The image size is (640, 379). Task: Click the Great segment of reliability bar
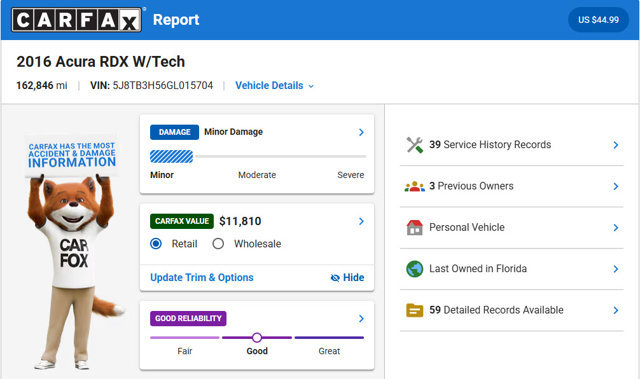pyautogui.click(x=329, y=338)
